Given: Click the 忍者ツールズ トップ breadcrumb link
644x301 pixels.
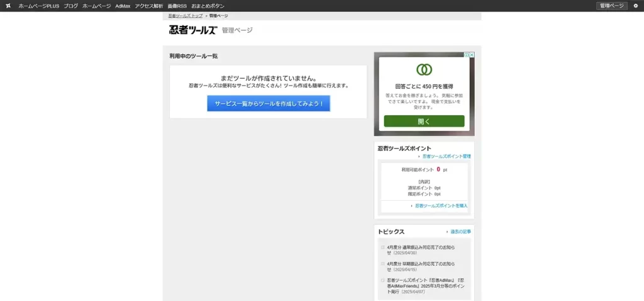Looking at the screenshot, I should coord(186,15).
